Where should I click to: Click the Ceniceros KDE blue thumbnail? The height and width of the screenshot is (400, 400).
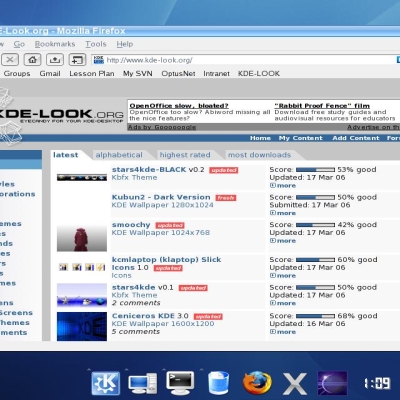coord(82,326)
